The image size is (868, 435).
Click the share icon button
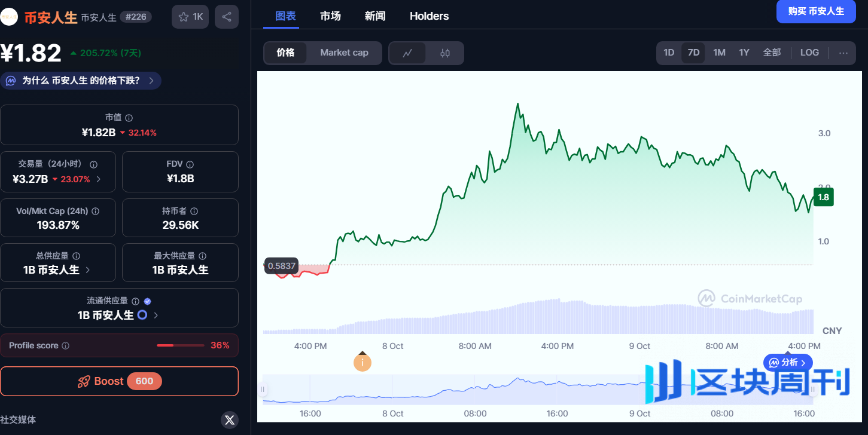226,17
